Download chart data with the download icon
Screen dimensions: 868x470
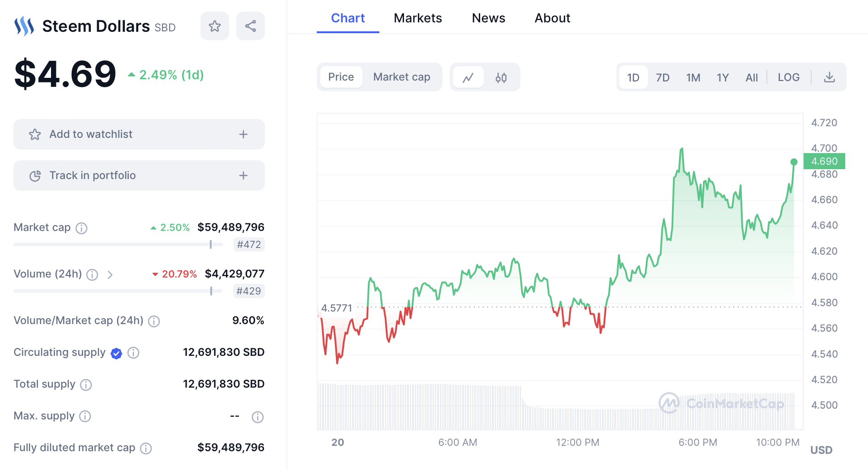829,77
